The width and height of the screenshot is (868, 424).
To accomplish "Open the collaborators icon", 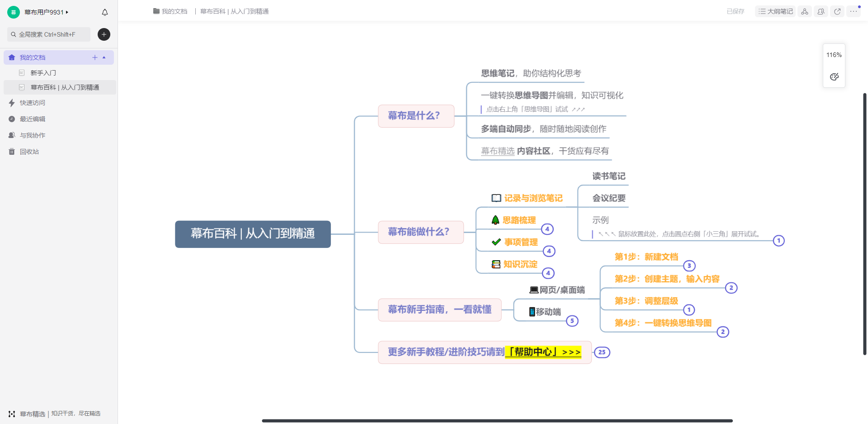I will 821,11.
